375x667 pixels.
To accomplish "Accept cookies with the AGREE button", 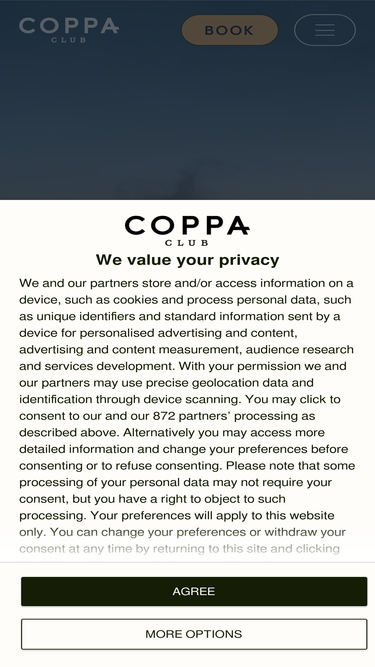I will (x=194, y=591).
